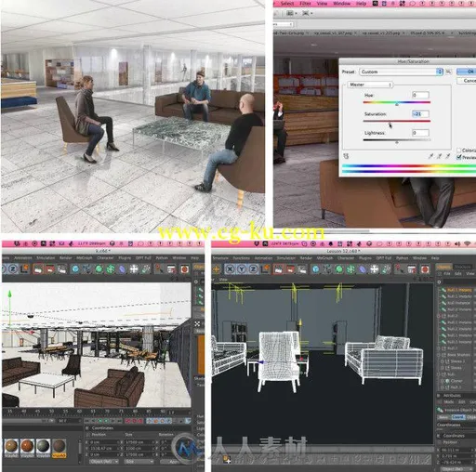Click Render View icon in right Cinema 4D window
This screenshot has width=476, height=472.
278,269
